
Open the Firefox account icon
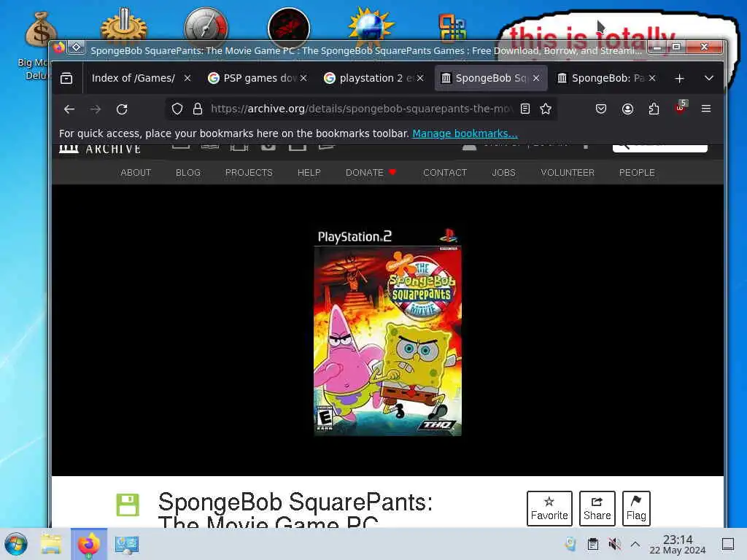(x=628, y=109)
